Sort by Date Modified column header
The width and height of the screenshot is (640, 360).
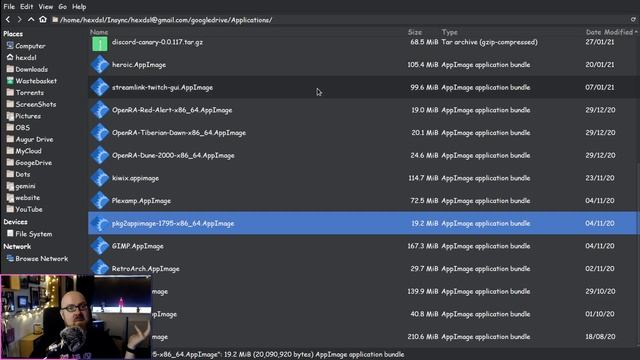click(609, 32)
